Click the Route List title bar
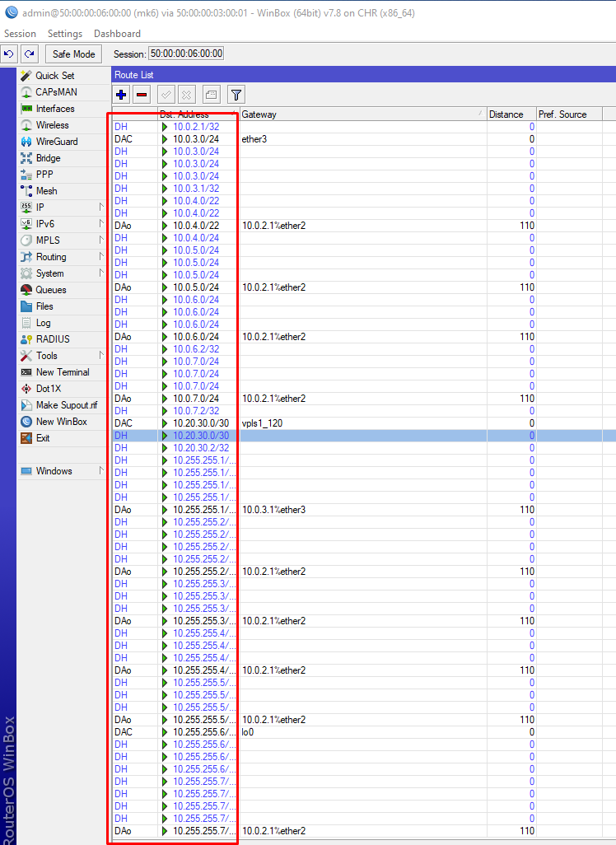Viewport: 616px width, 845px height. [x=364, y=75]
